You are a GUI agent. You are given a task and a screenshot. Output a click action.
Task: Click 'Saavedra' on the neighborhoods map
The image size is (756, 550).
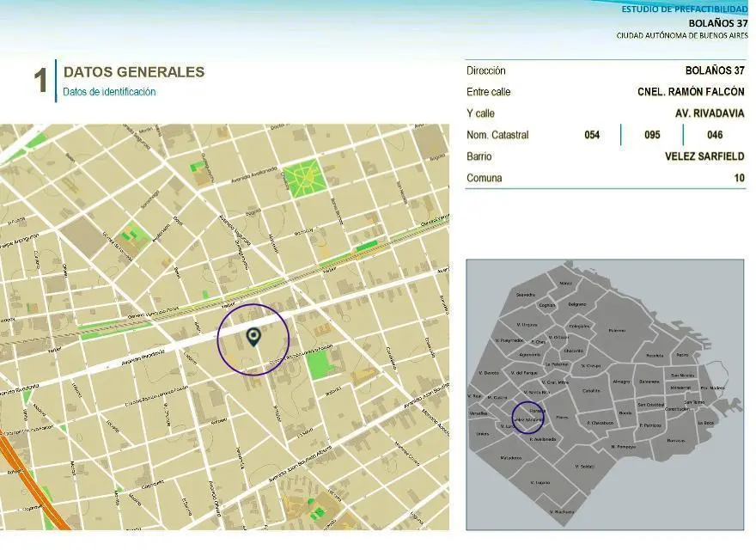coord(526,294)
